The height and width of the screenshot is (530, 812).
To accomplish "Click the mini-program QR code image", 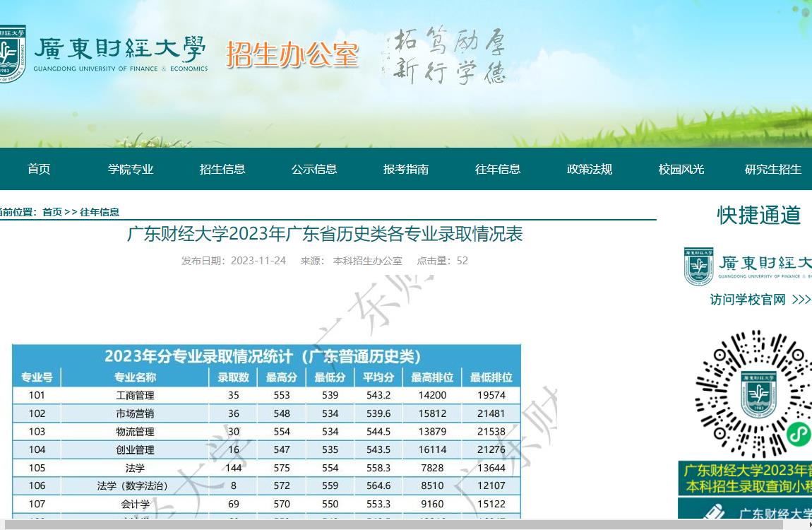I will click(x=753, y=395).
